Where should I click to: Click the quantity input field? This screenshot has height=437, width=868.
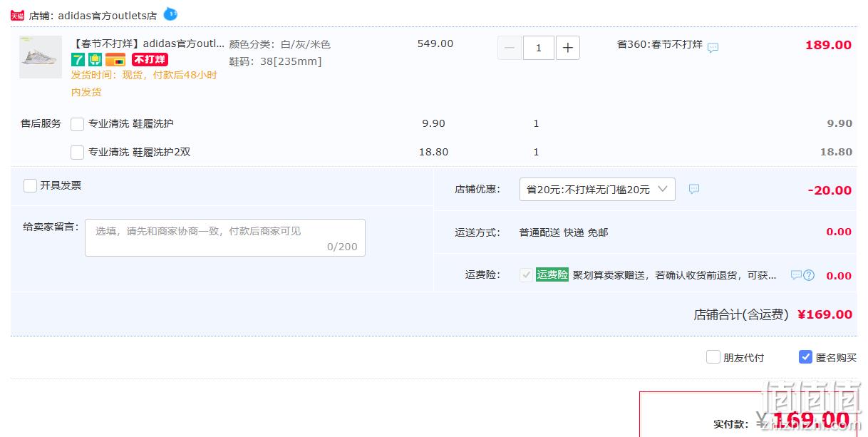[539, 48]
